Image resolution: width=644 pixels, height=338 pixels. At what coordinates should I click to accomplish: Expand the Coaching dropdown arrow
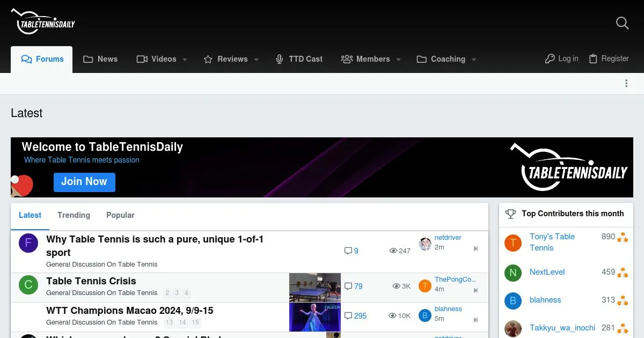pos(473,60)
